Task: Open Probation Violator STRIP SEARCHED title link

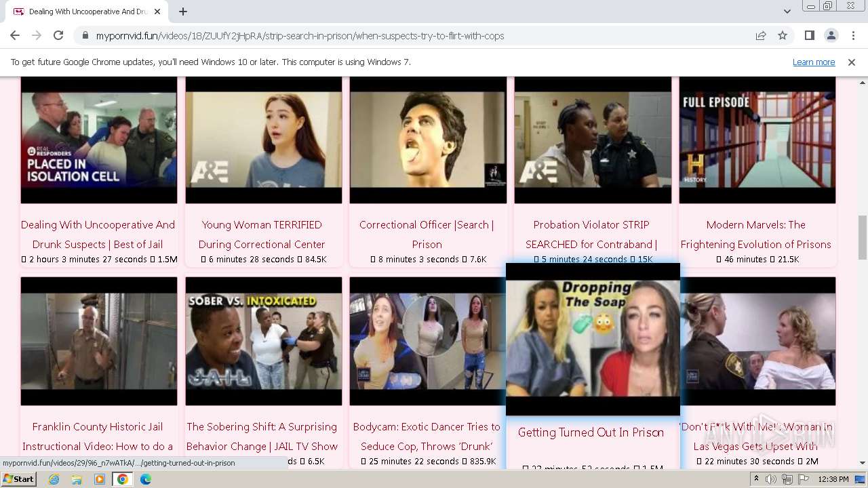Action: [x=591, y=235]
